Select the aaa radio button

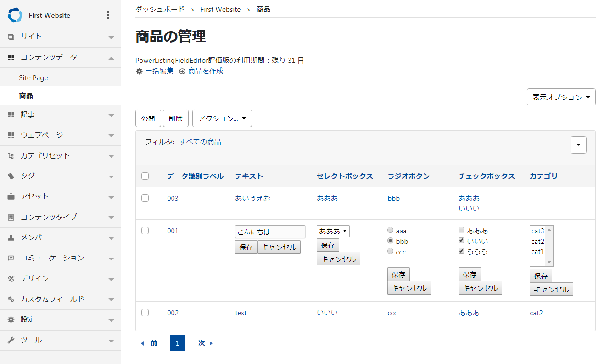tap(391, 230)
